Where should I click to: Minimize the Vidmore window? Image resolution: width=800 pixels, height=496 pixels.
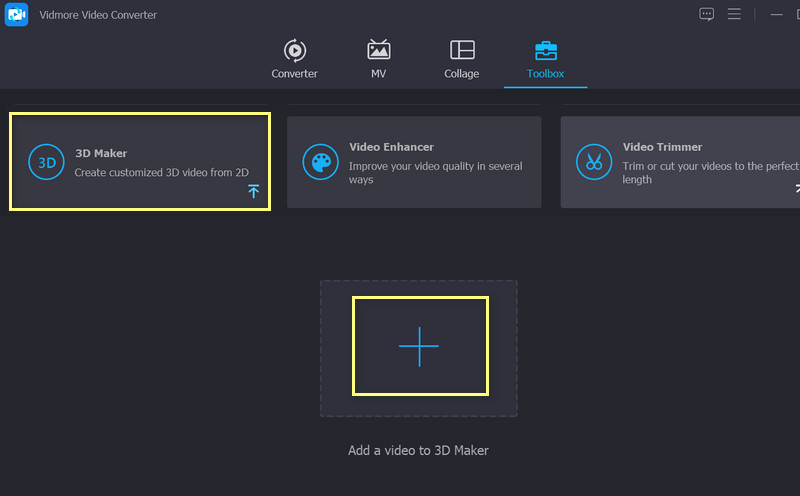(x=776, y=15)
